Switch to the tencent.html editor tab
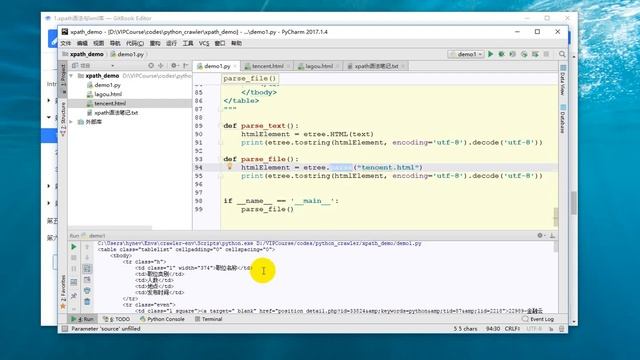Viewport: 640px width, 360px height. [267, 66]
